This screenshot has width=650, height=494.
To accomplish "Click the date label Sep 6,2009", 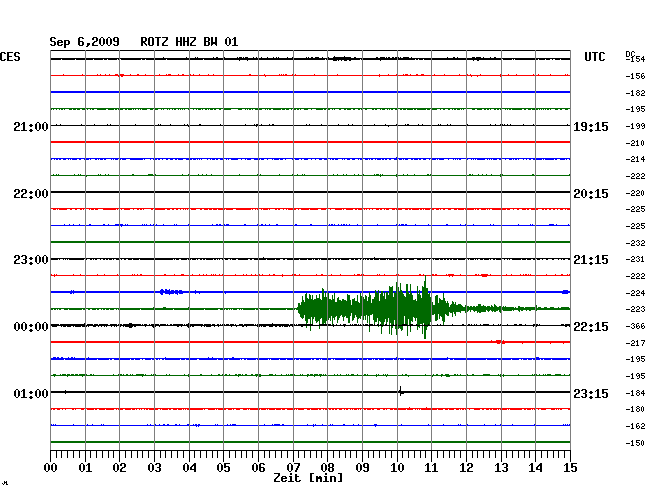I will [85, 42].
